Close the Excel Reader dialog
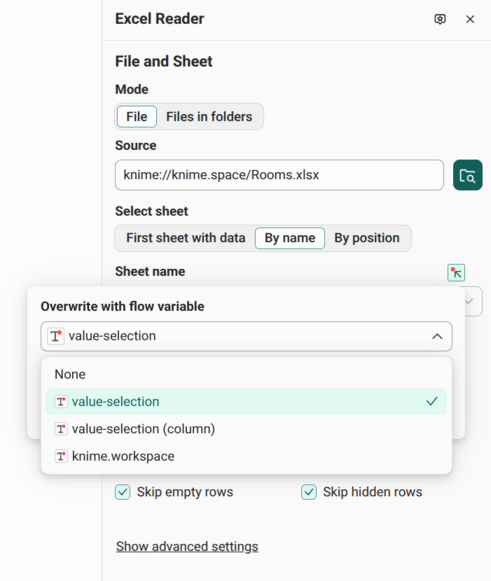Image resolution: width=491 pixels, height=581 pixels. click(470, 19)
